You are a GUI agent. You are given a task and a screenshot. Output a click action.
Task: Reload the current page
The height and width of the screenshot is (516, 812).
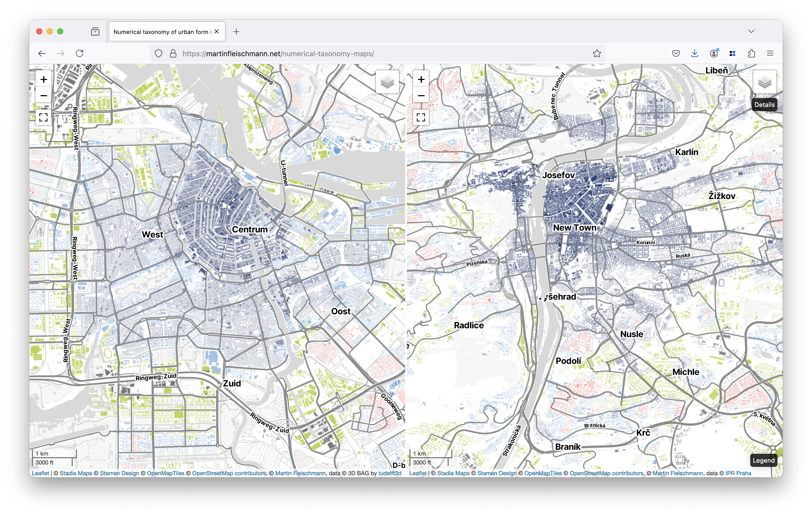coord(80,54)
